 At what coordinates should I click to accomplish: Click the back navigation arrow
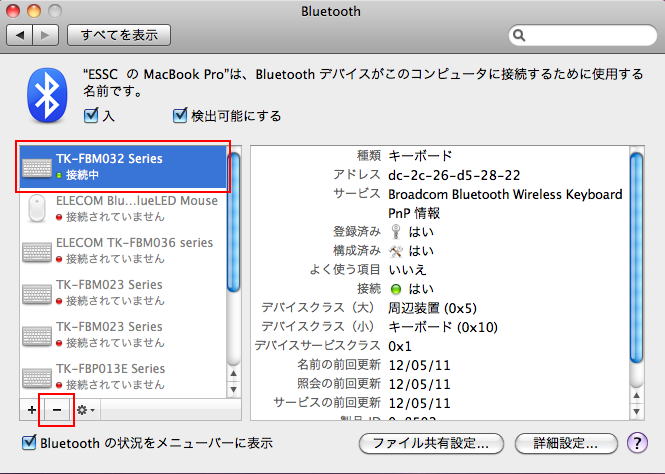click(x=20, y=35)
